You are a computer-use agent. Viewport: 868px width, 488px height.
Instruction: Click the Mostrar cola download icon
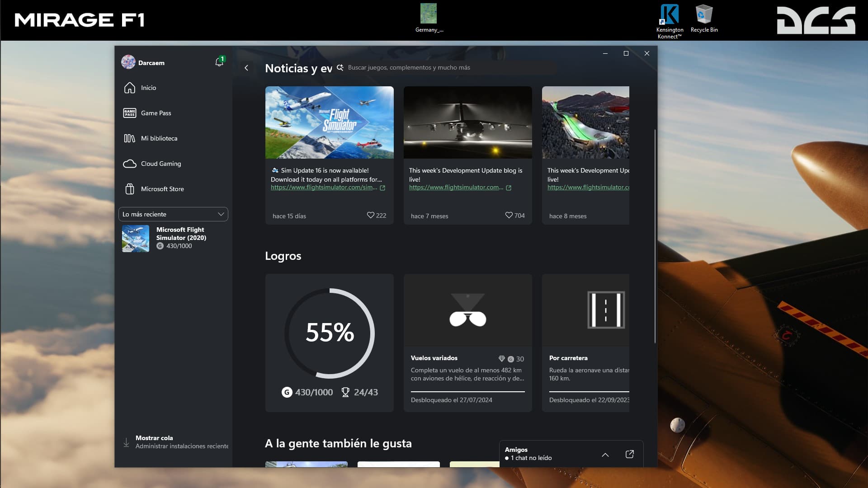126,442
